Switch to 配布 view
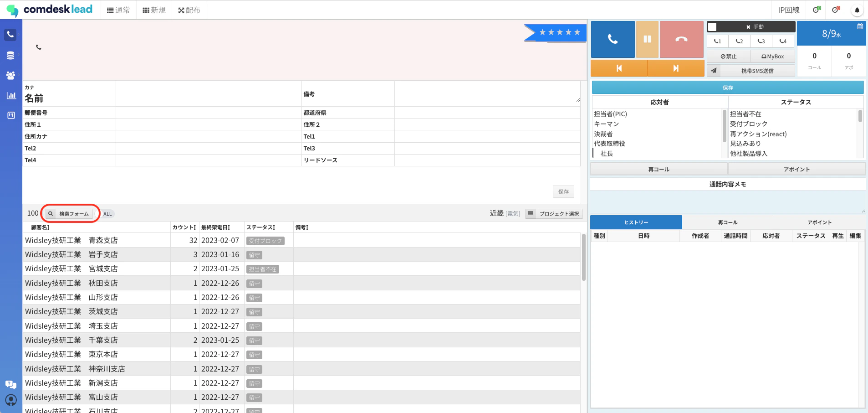Image resolution: width=868 pixels, height=413 pixels. click(x=189, y=10)
